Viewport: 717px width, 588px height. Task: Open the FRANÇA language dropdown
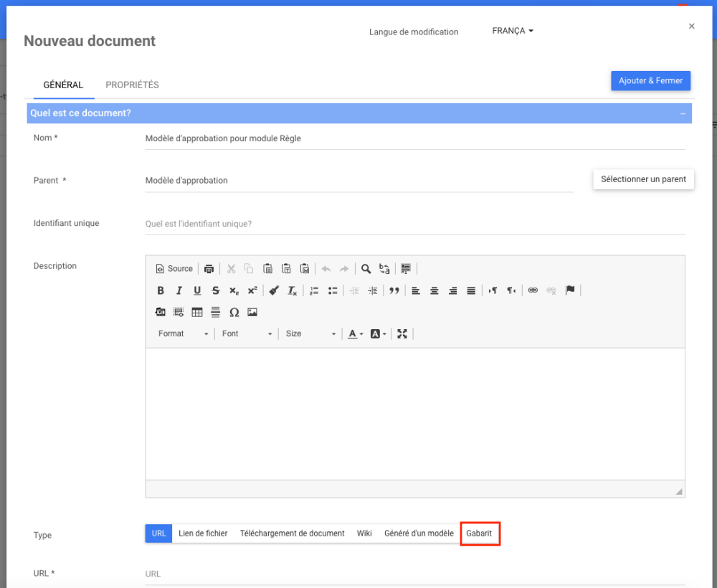click(513, 32)
